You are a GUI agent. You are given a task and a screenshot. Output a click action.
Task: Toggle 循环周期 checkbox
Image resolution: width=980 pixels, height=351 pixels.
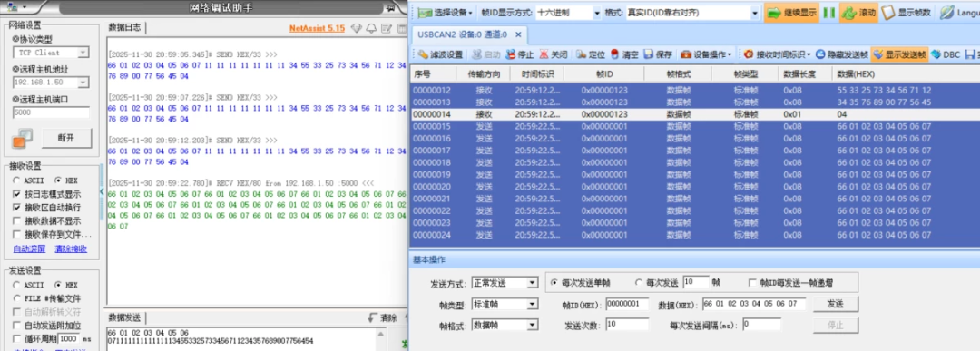(x=17, y=338)
